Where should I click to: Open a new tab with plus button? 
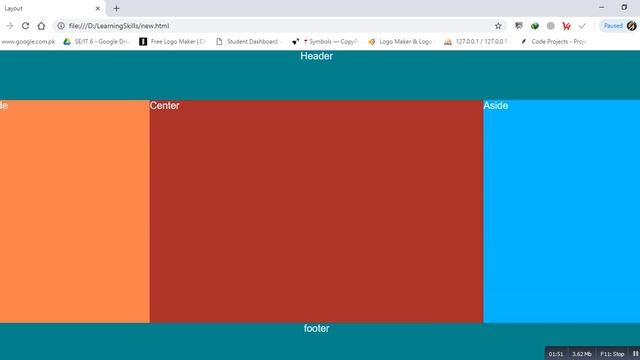point(116,8)
